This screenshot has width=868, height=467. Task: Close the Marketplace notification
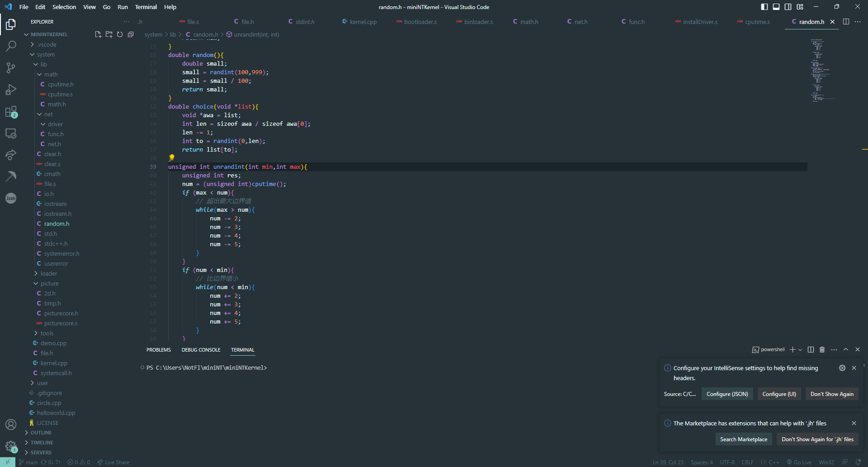[x=854, y=423]
